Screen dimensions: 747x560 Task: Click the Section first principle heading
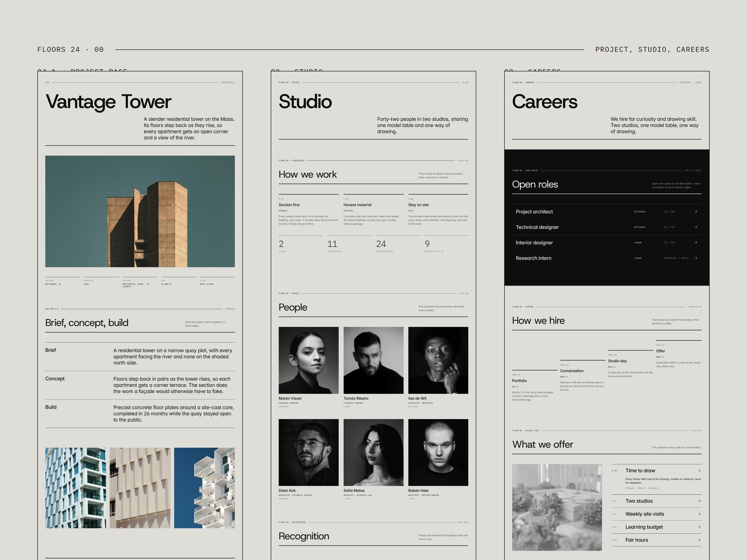coord(289,205)
